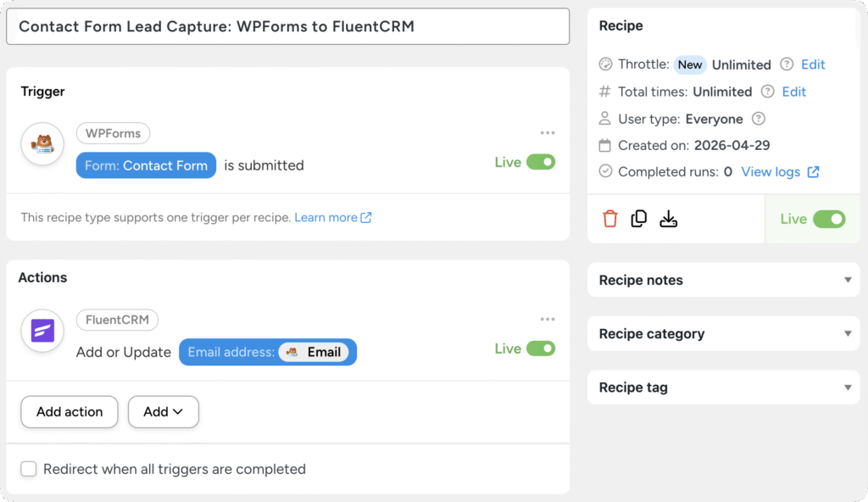
Task: Click the User type help icon
Action: click(758, 119)
